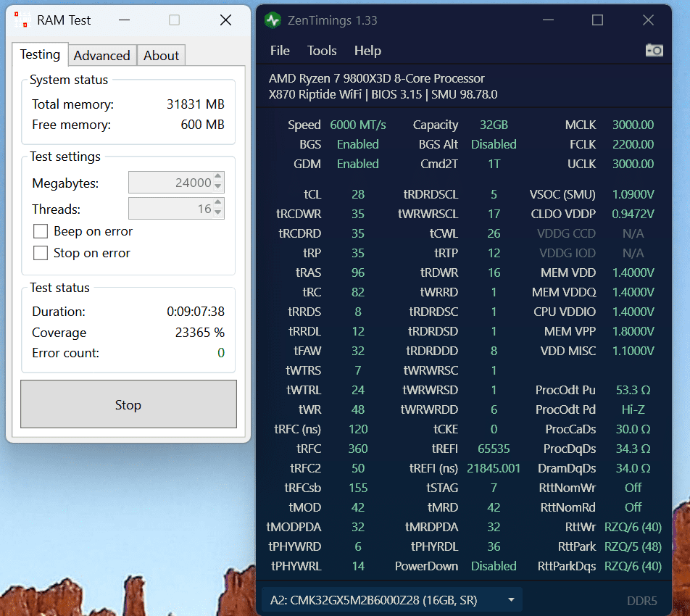Maximize the ZenTimings window

(x=597, y=20)
